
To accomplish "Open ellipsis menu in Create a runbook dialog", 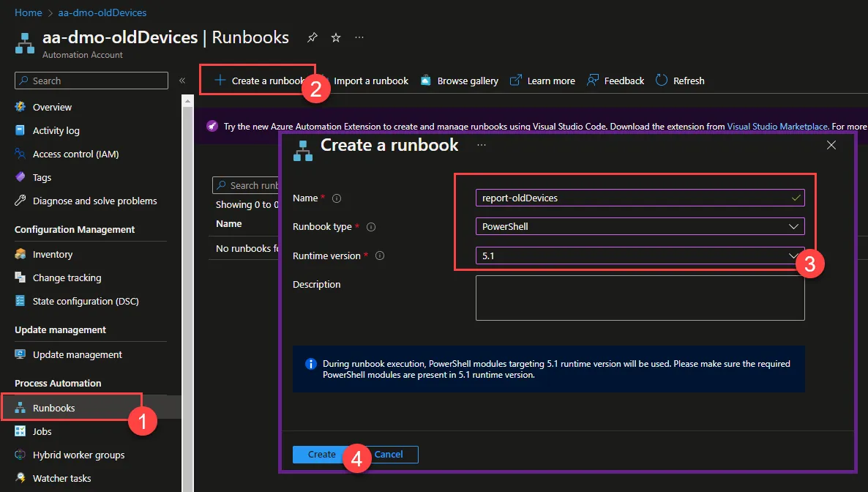I will point(482,145).
